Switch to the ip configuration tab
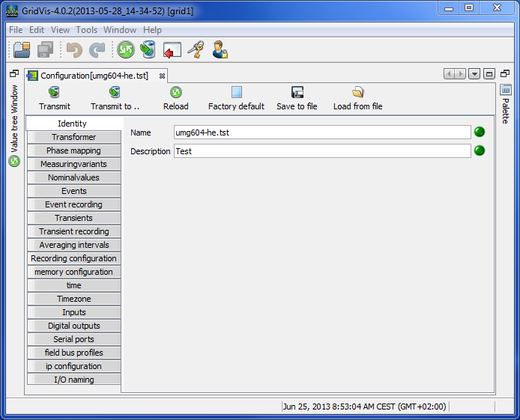The height and width of the screenshot is (420, 520). (x=73, y=366)
